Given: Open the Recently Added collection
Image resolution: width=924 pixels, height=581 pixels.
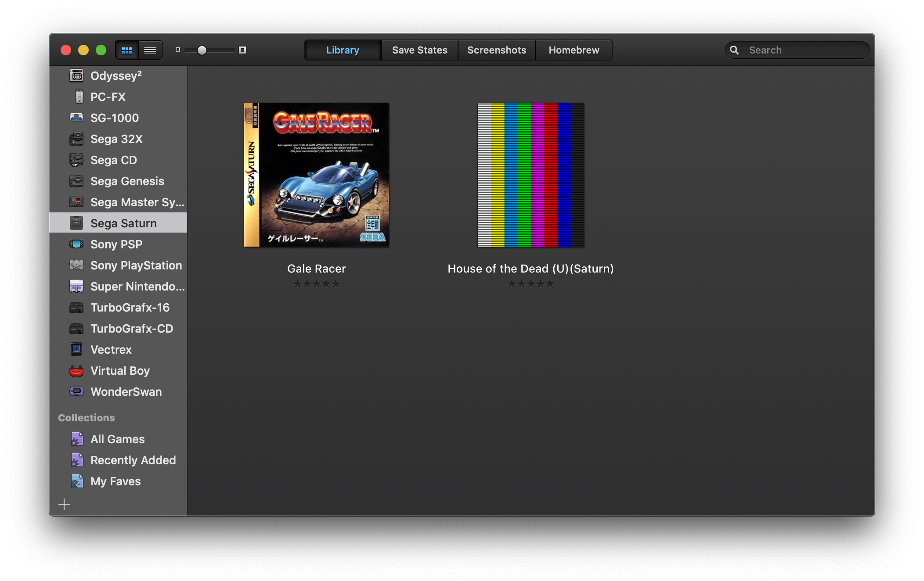Looking at the screenshot, I should click(133, 460).
